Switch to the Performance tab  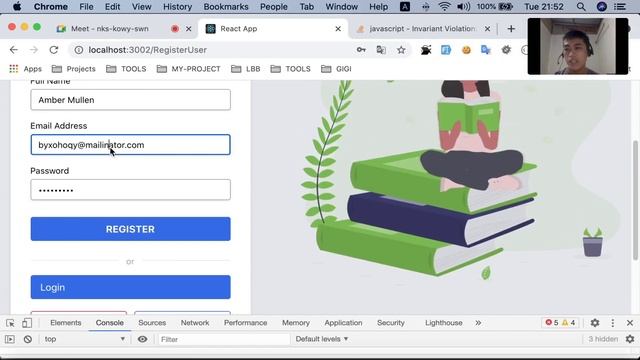(245, 323)
